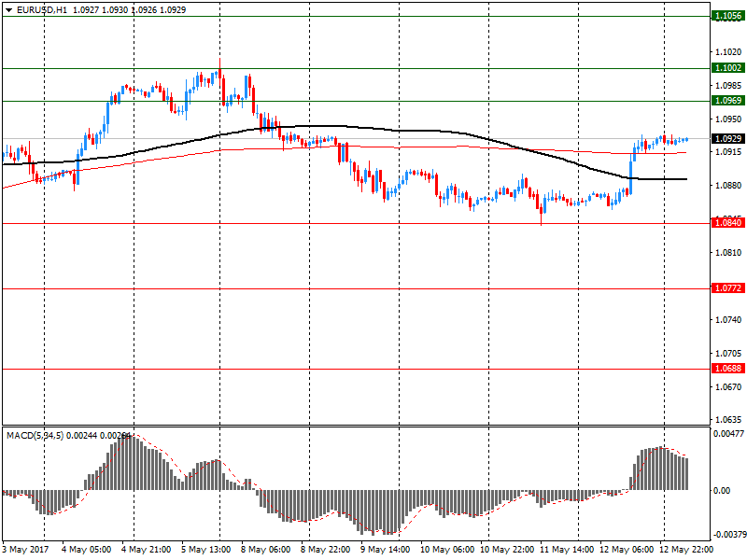Select the 1.0840 support level label
Image resolution: width=747 pixels, height=560 pixels.
[728, 223]
